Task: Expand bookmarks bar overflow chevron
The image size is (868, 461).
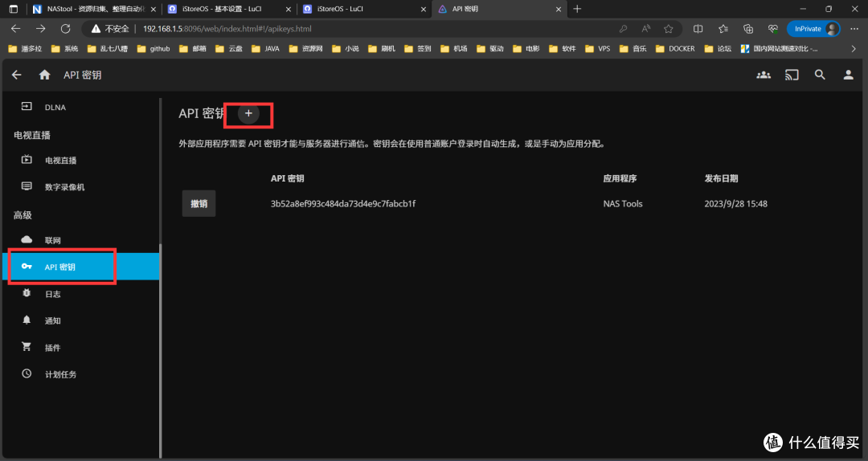Action: pyautogui.click(x=853, y=49)
